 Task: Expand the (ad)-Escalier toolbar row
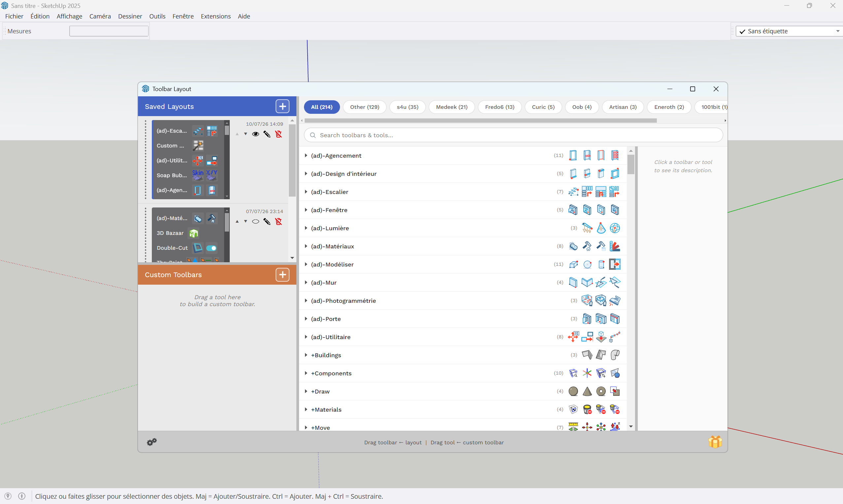(306, 192)
